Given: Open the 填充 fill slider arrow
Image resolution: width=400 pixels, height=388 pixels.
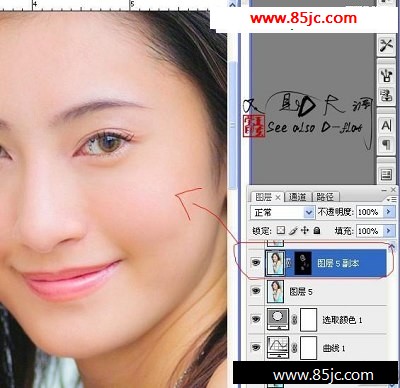Looking at the screenshot, I should click(388, 230).
